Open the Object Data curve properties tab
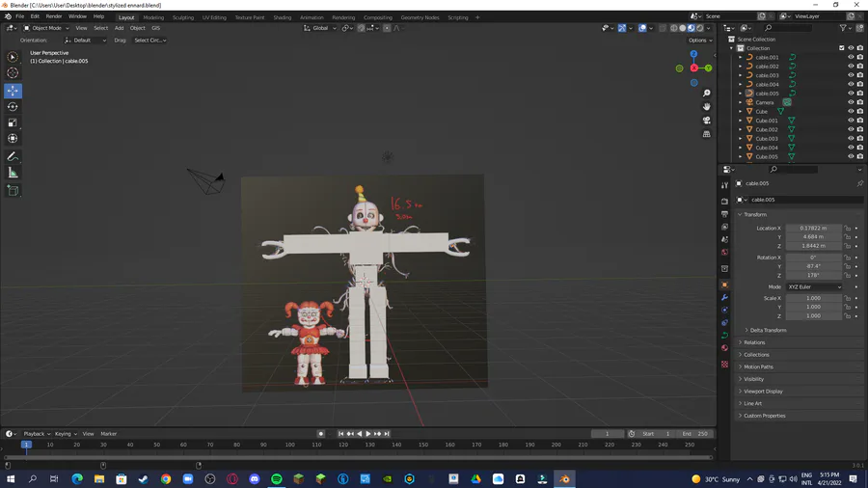Viewport: 868px width, 488px height. pos(724,336)
